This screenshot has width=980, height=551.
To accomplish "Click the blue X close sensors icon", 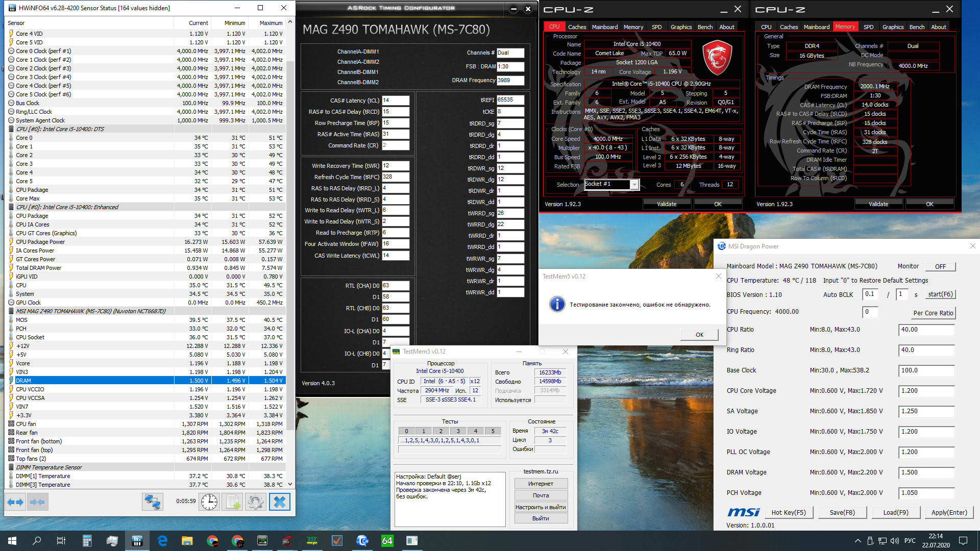I will point(280,502).
